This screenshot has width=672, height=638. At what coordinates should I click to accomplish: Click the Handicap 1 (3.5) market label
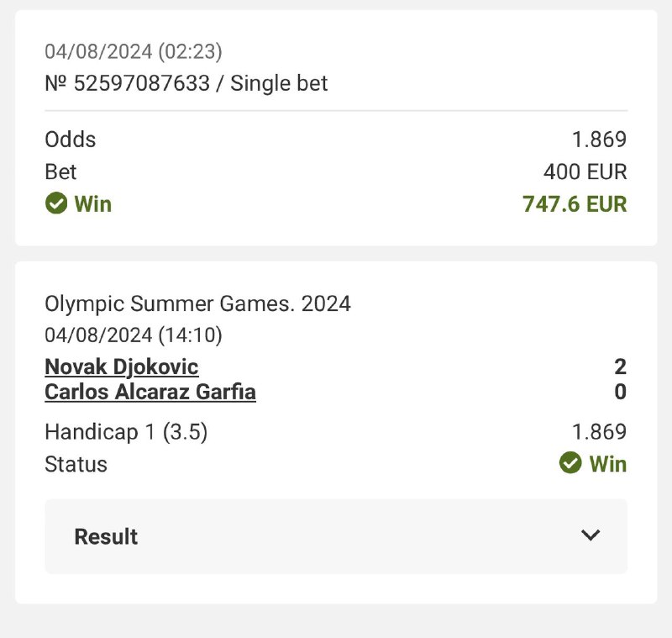(126, 432)
